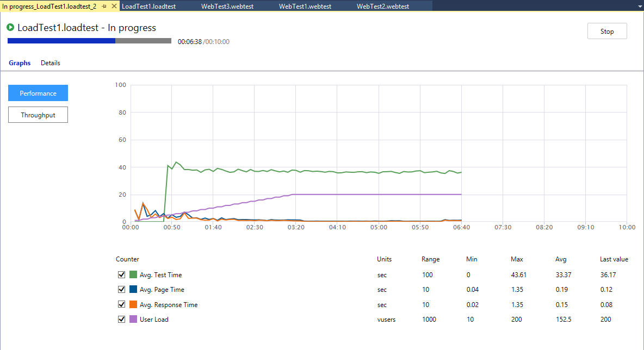Open the document tab list dropdown arrow
The height and width of the screenshot is (350, 644).
639,7
